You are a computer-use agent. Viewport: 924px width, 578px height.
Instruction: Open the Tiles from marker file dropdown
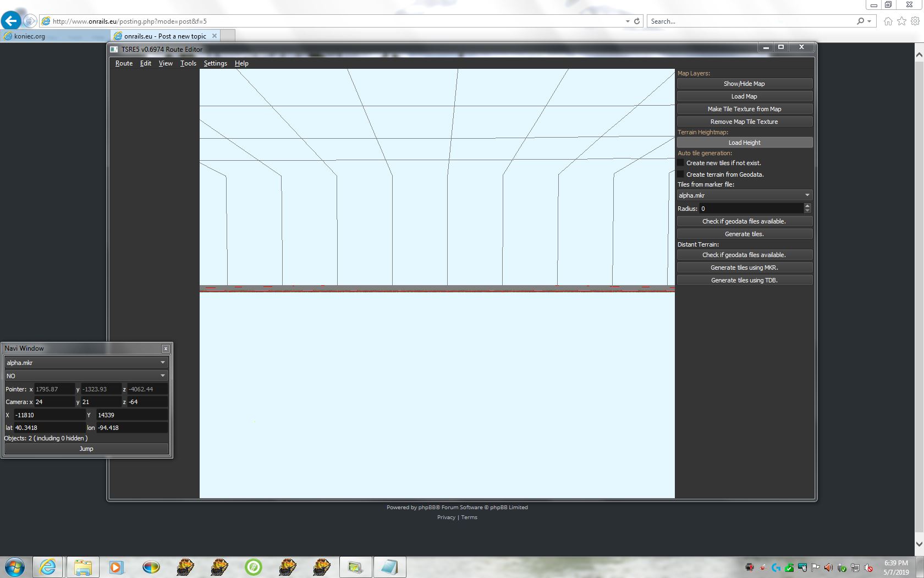pyautogui.click(x=745, y=195)
